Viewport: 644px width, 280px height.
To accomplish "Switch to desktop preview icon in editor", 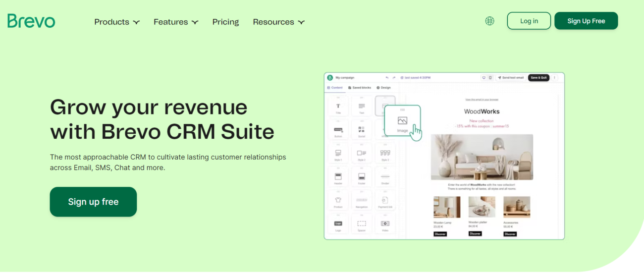I will [484, 78].
